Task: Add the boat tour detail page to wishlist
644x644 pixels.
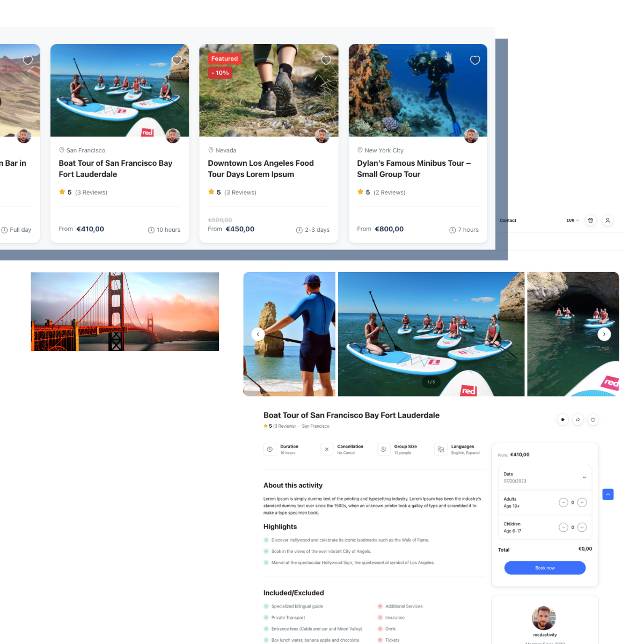Action: pyautogui.click(x=592, y=420)
